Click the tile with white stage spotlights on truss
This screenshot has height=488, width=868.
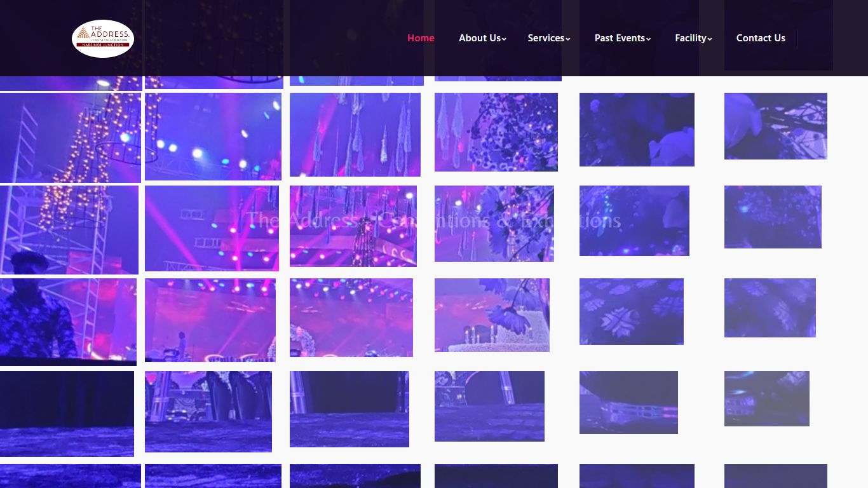(x=213, y=137)
